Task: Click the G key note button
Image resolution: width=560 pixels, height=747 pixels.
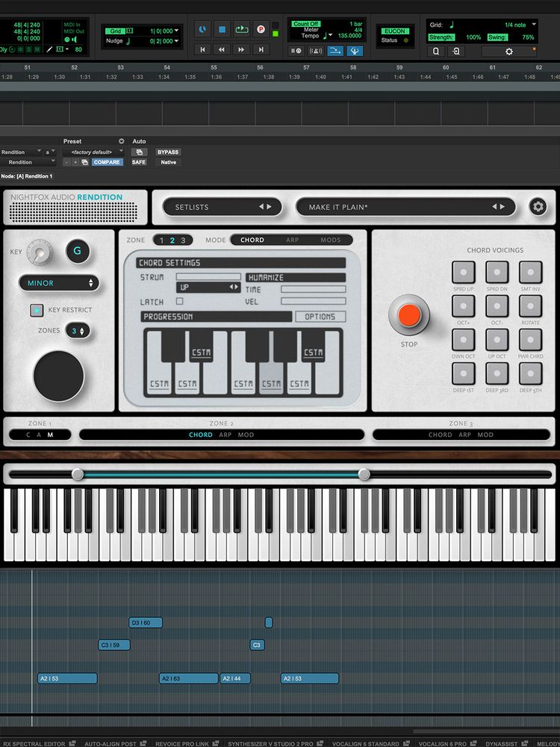Action: point(78,251)
